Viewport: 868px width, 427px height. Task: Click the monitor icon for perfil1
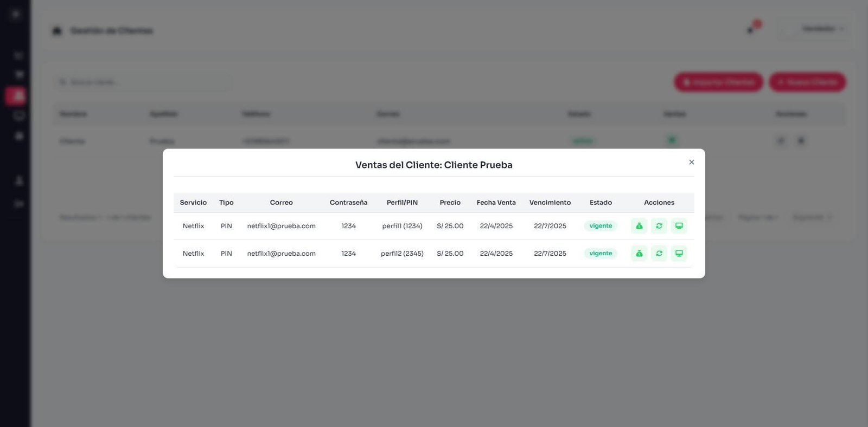click(679, 226)
